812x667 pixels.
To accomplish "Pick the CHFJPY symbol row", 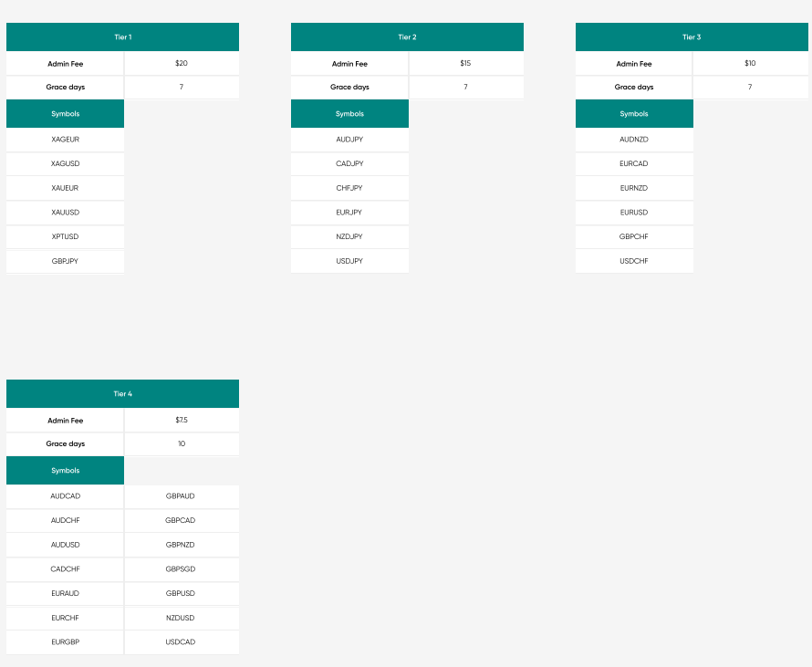I will [349, 188].
